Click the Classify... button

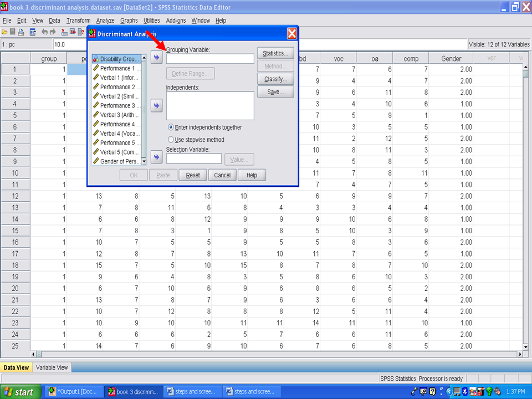point(275,79)
